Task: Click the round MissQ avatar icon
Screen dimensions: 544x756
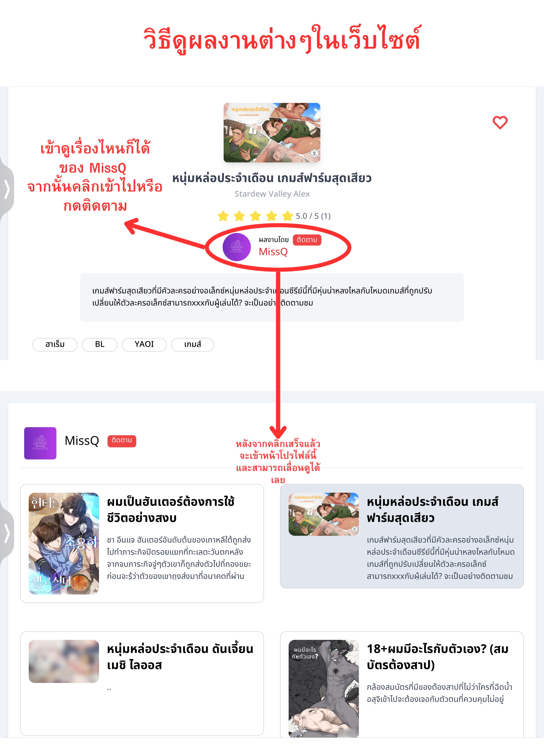Action: (236, 247)
